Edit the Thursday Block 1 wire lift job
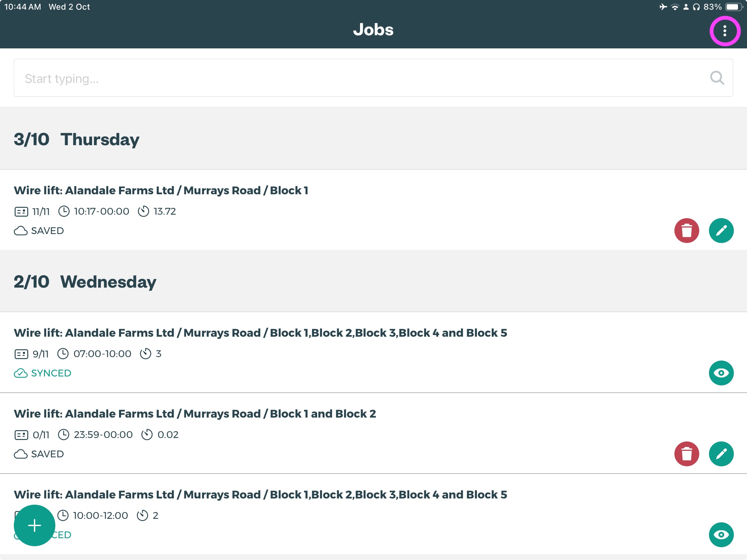Image resolution: width=747 pixels, height=560 pixels. [x=721, y=231]
